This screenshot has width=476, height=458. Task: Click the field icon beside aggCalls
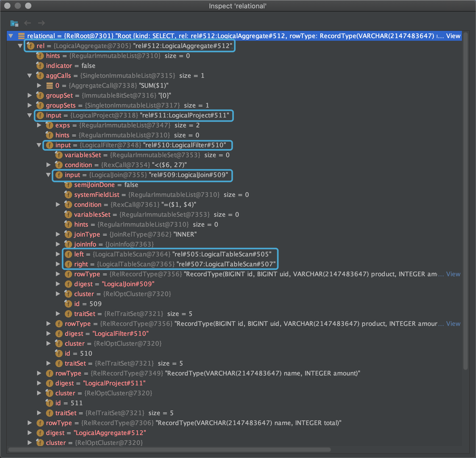click(40, 75)
